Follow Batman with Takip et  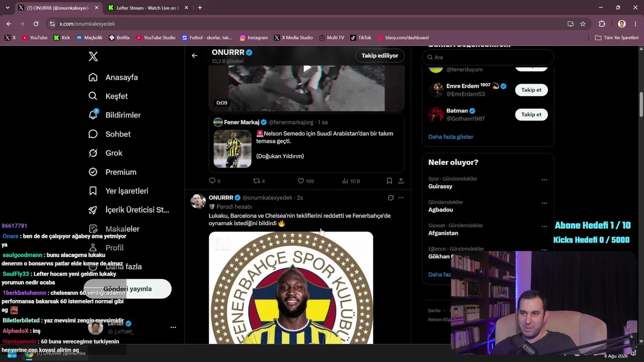[x=531, y=115]
